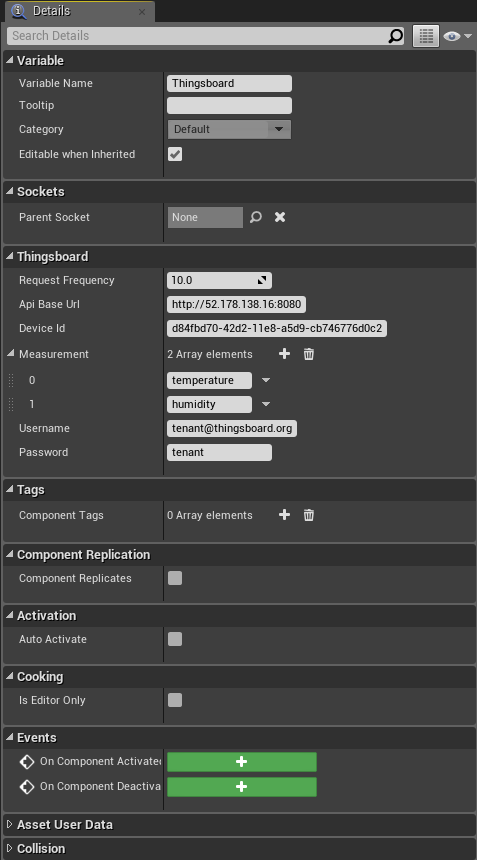Click the Request Frequency value field

click(x=219, y=280)
